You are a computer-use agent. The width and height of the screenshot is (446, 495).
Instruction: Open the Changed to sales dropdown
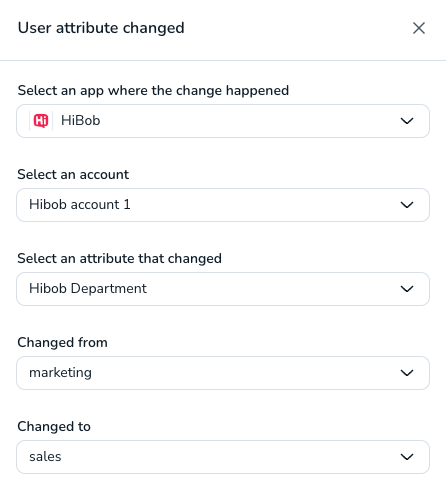point(223,457)
